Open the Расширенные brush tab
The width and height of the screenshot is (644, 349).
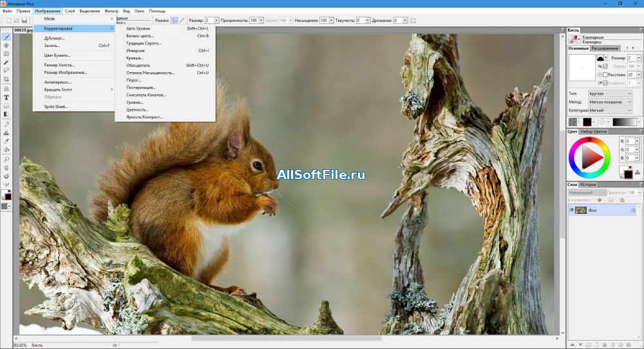pos(605,48)
